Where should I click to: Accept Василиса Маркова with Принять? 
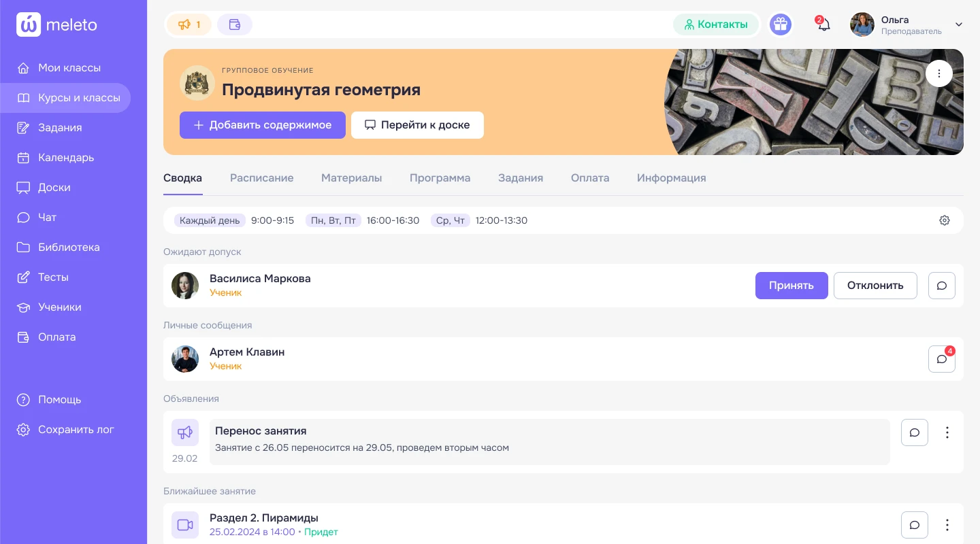[791, 286]
